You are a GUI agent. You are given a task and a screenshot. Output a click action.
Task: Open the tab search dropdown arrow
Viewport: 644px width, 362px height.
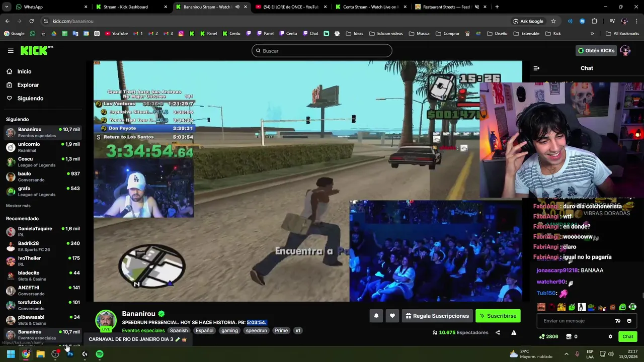point(6,7)
